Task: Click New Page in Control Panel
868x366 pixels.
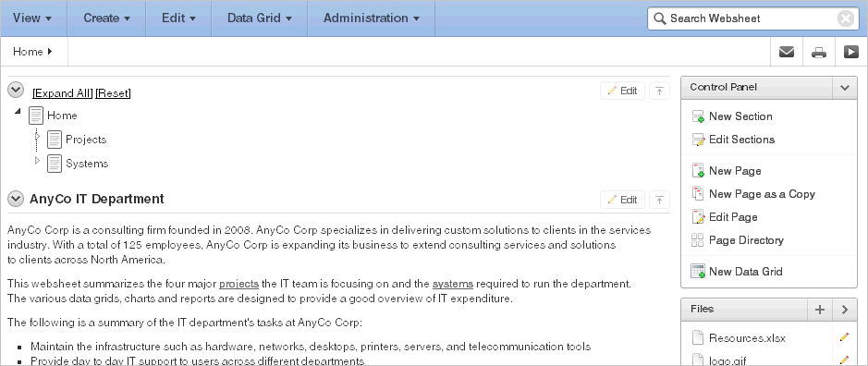Action: click(735, 171)
